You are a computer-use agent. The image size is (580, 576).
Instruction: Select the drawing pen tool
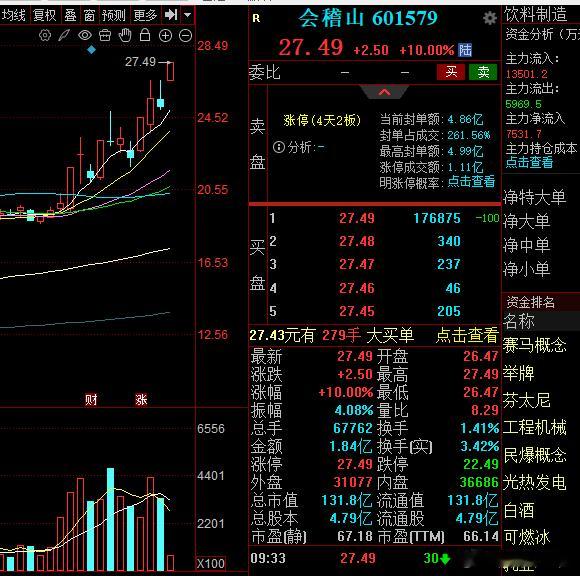click(65, 36)
